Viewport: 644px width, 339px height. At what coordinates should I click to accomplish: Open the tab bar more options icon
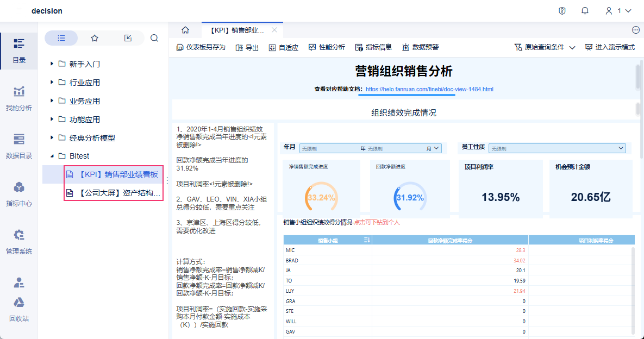[636, 30]
